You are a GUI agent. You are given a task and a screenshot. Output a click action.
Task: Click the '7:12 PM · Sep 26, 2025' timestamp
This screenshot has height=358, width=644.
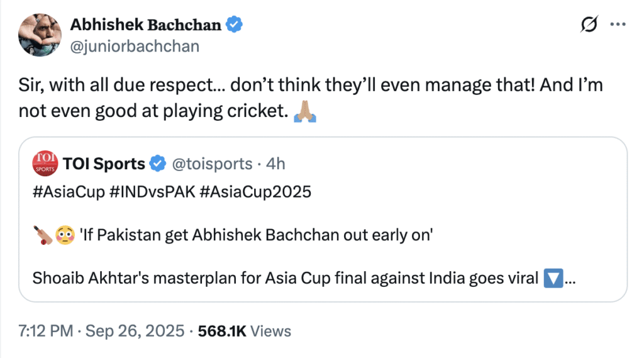click(102, 331)
